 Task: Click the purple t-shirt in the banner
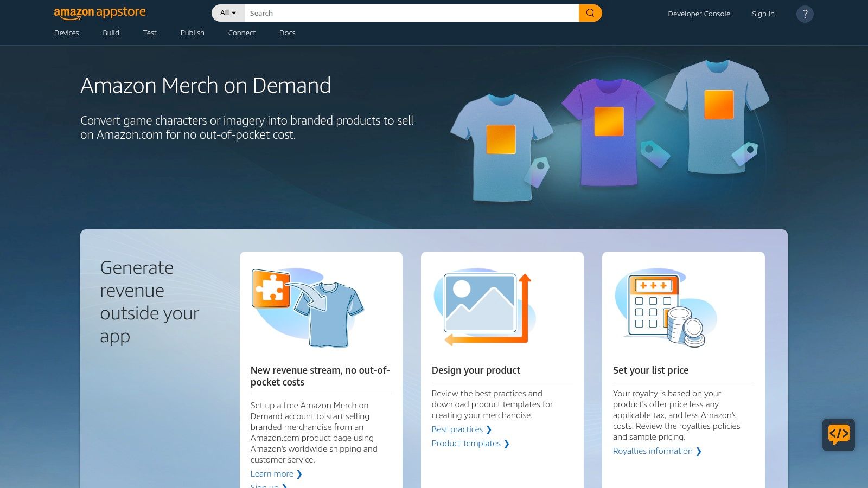coord(608,132)
